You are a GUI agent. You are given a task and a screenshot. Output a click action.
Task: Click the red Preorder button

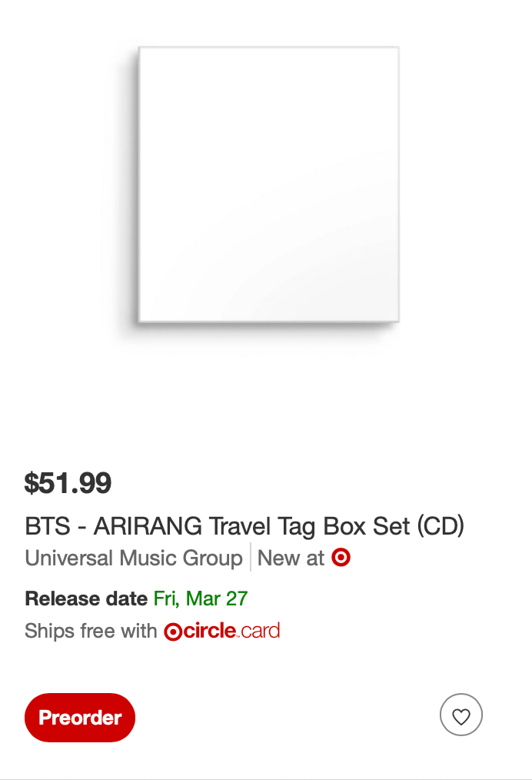80,718
